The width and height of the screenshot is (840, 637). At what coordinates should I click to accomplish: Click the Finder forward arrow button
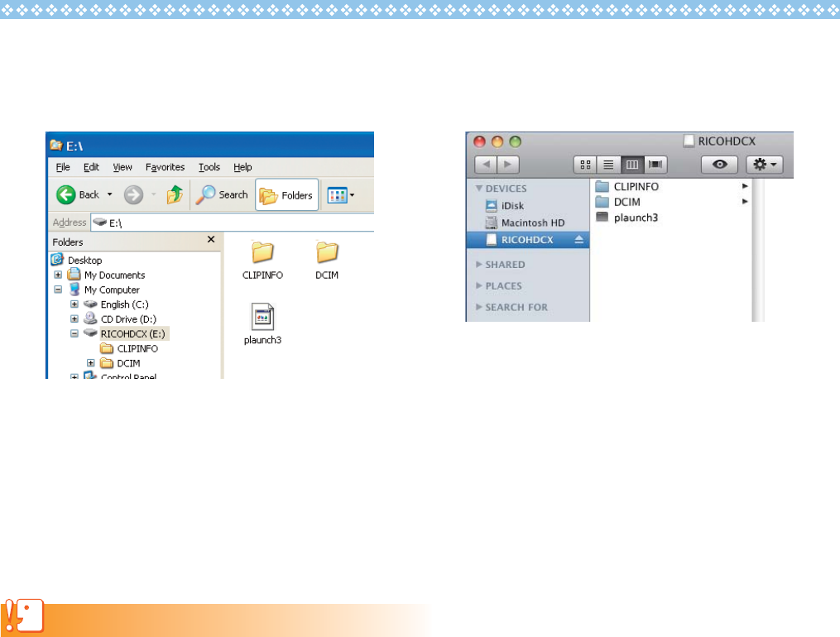[508, 165]
